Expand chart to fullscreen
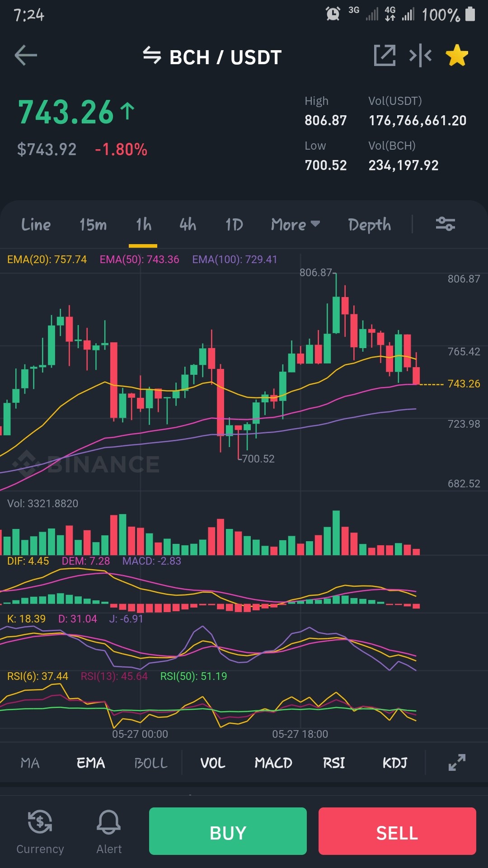The image size is (488, 868). tap(457, 763)
